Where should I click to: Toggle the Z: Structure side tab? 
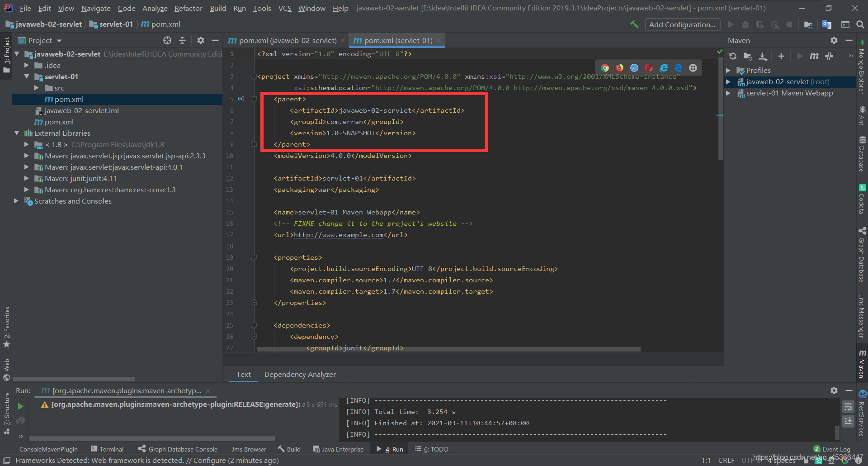click(x=6, y=413)
